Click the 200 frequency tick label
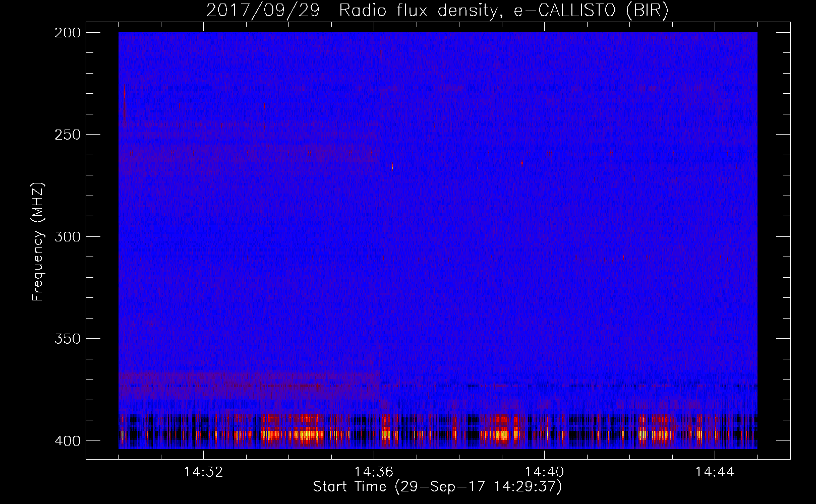 pos(67,33)
